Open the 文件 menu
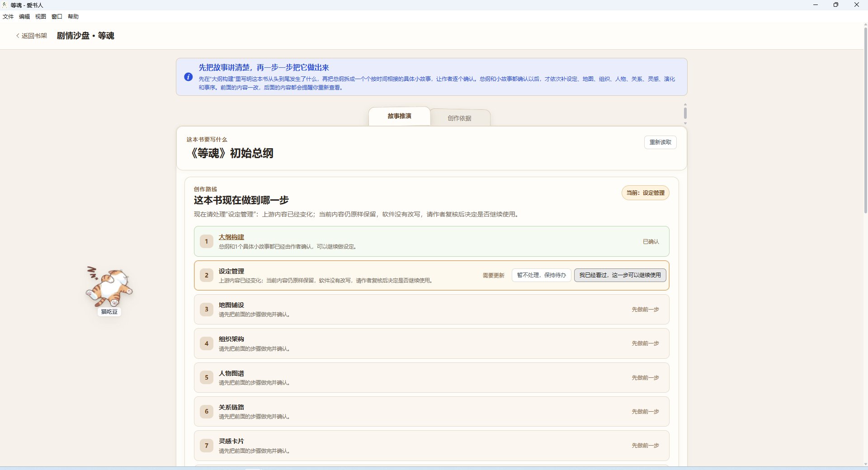 click(8, 17)
